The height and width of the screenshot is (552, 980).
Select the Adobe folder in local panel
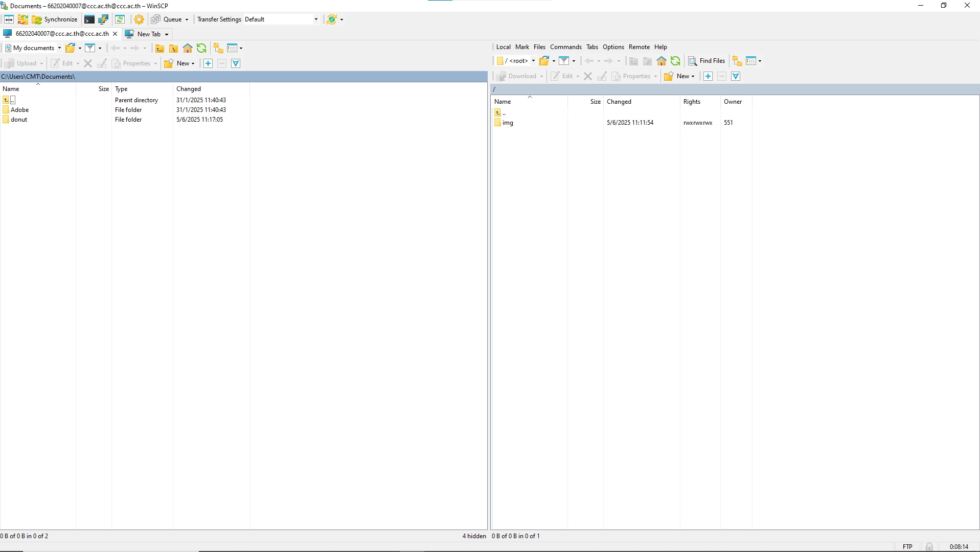click(20, 110)
